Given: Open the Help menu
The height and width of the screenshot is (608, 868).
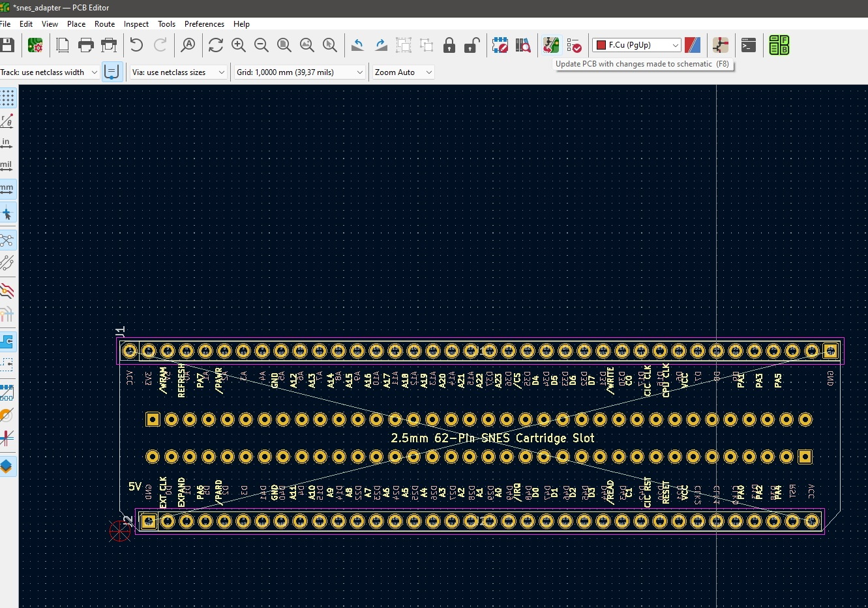Looking at the screenshot, I should (241, 23).
